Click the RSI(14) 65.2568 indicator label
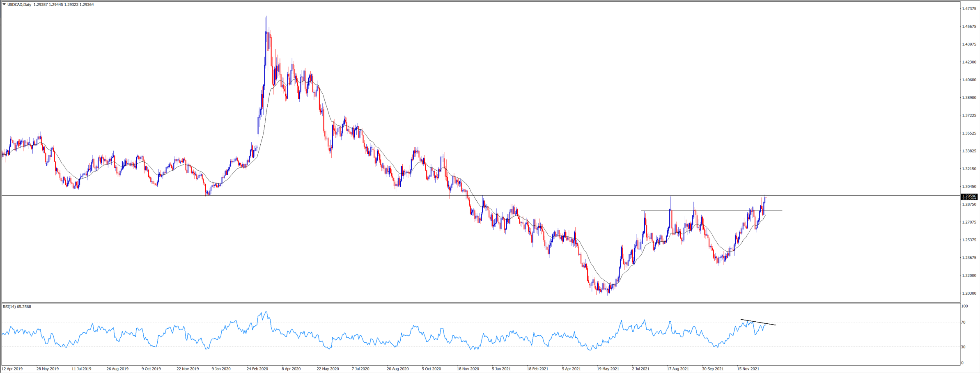Viewport: 980px width, 373px height. tap(17, 307)
